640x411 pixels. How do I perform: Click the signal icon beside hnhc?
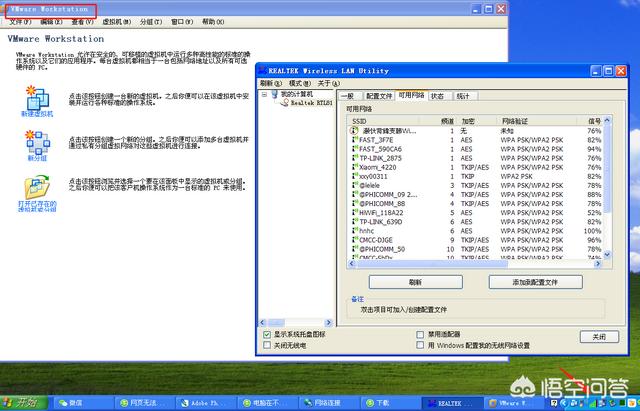(355, 231)
